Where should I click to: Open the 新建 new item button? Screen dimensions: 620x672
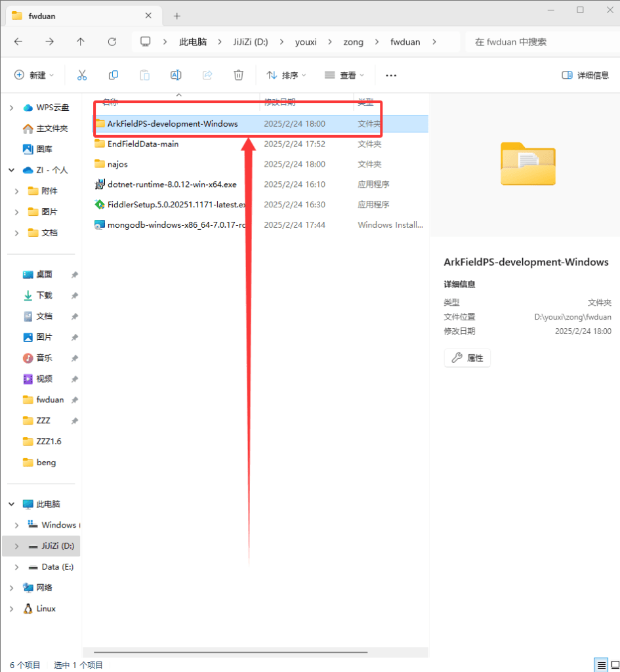pyautogui.click(x=34, y=75)
